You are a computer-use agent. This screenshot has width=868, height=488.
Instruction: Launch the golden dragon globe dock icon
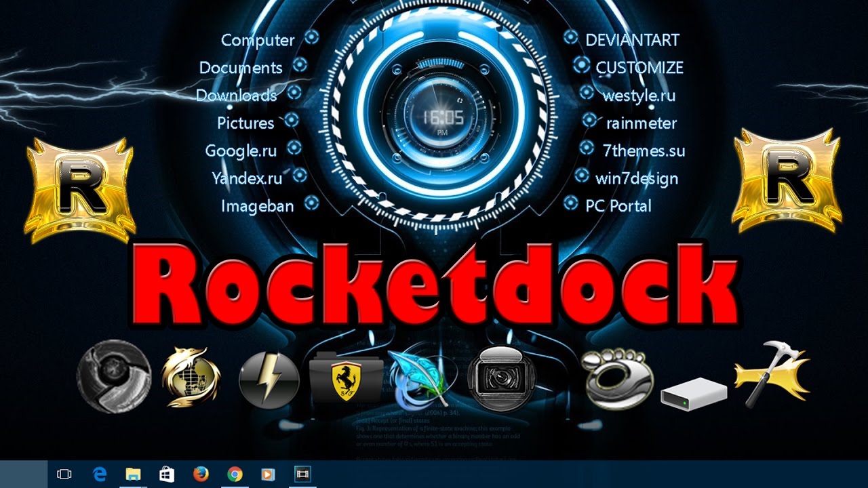click(191, 377)
